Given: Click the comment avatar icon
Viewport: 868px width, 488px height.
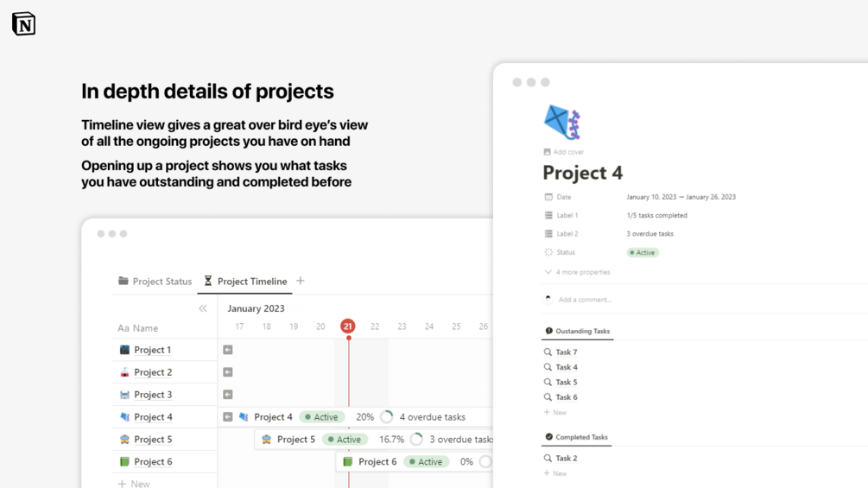Looking at the screenshot, I should (x=548, y=300).
